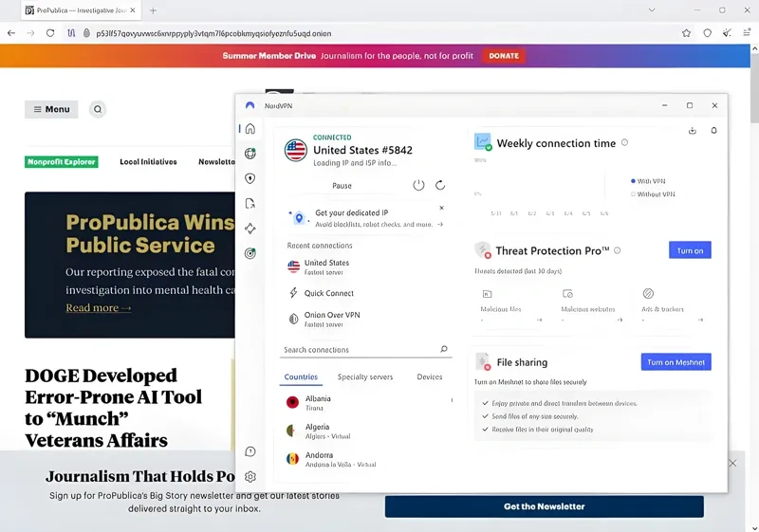Click search magnifier in connections field
The height and width of the screenshot is (532, 759).
(444, 349)
